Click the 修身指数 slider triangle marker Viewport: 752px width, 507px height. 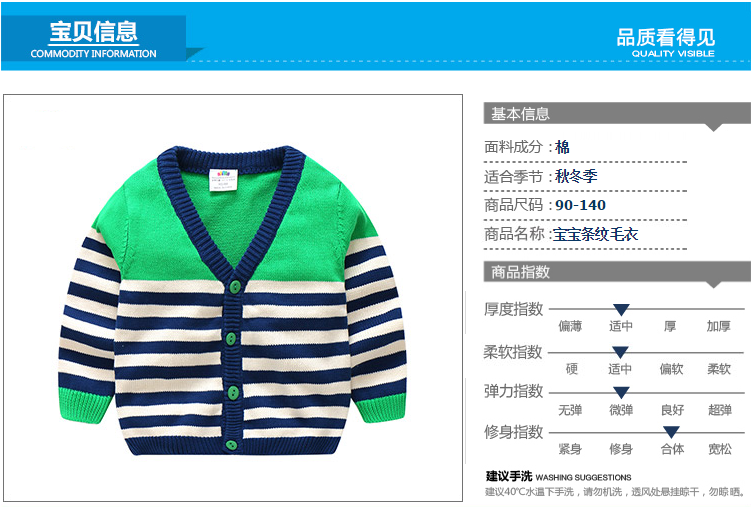pyautogui.click(x=671, y=432)
